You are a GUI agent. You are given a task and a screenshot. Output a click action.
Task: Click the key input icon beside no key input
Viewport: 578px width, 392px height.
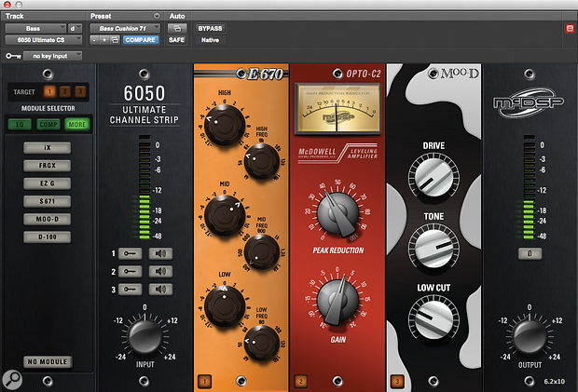point(13,56)
